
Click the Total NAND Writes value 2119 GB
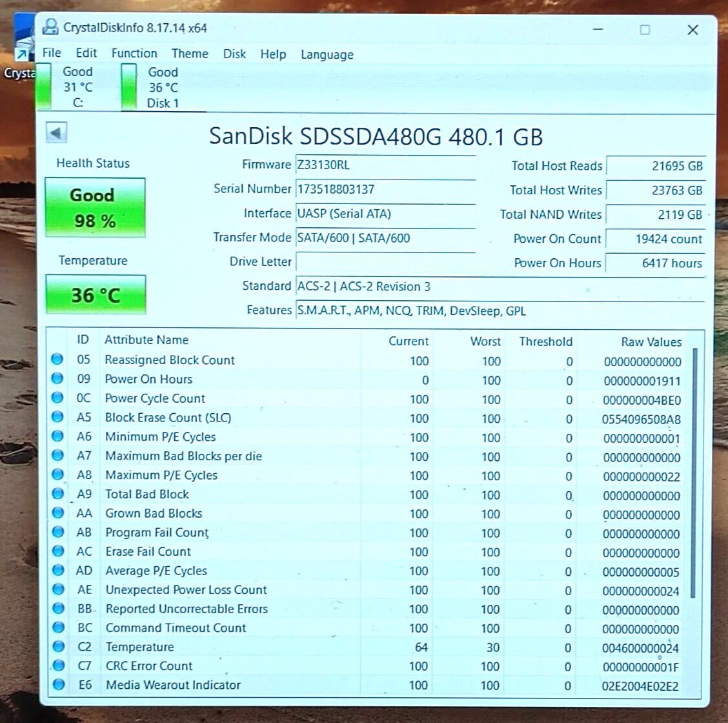(656, 214)
